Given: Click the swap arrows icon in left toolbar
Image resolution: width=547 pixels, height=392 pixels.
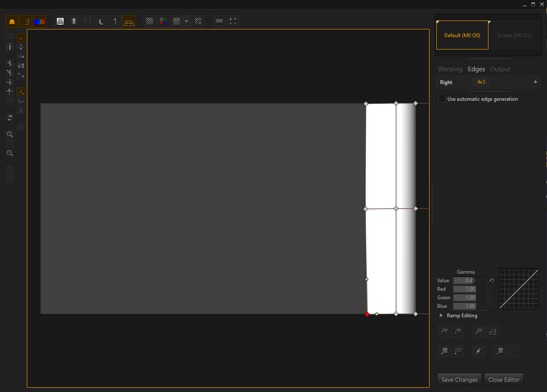Looking at the screenshot, I should (10, 118).
